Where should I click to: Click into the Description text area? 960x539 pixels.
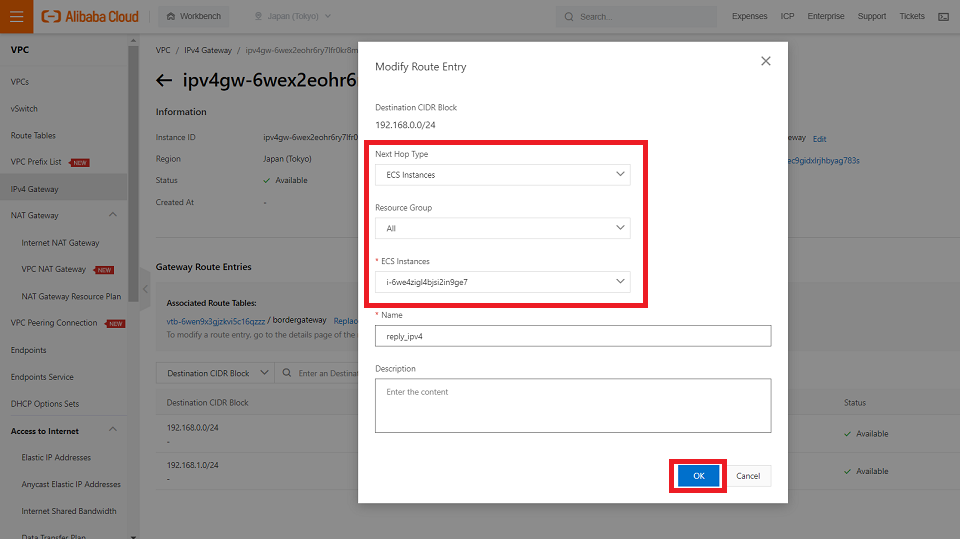coord(573,405)
